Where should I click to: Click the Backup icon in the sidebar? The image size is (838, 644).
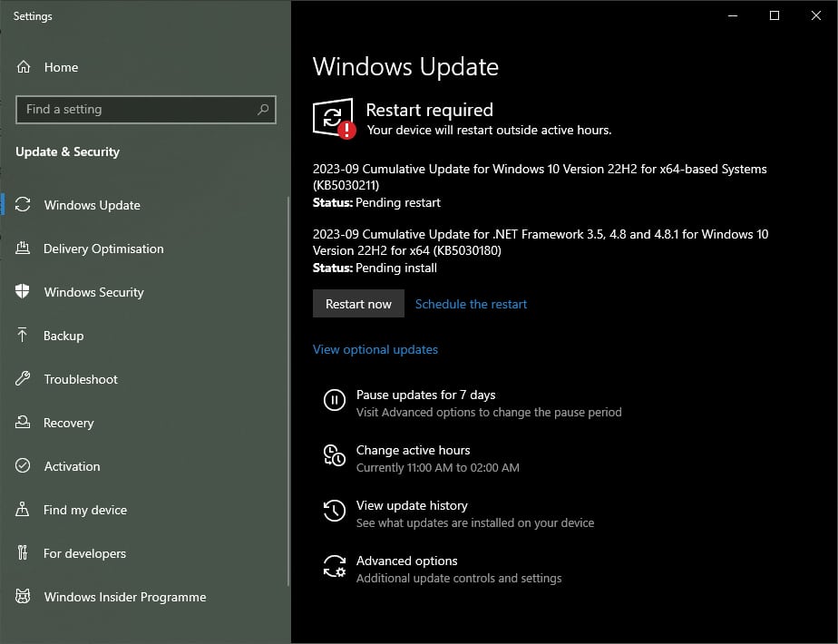click(x=24, y=336)
